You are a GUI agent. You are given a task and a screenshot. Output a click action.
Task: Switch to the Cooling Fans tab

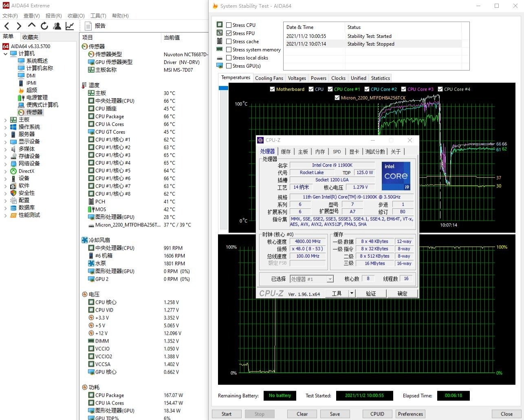(x=269, y=78)
